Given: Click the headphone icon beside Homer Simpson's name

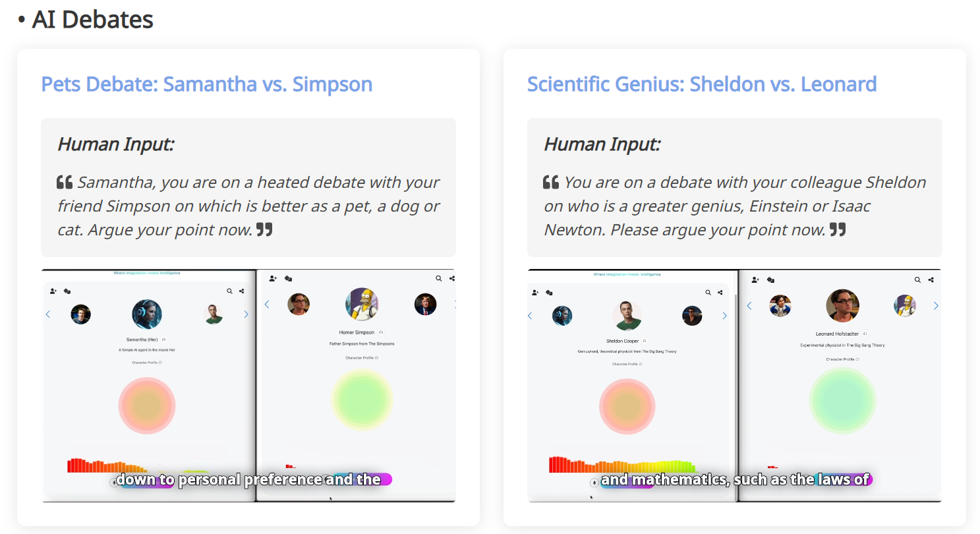Looking at the screenshot, I should click(x=381, y=332).
